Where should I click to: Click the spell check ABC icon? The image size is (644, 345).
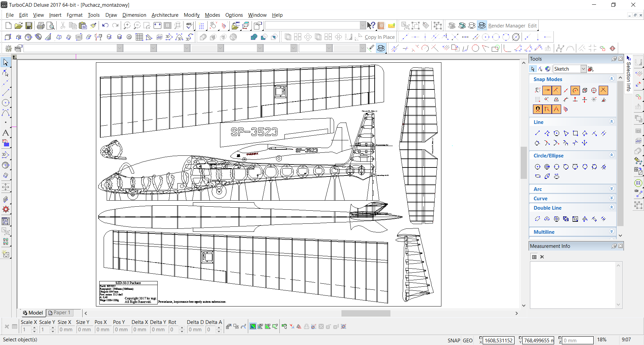[x=190, y=26]
